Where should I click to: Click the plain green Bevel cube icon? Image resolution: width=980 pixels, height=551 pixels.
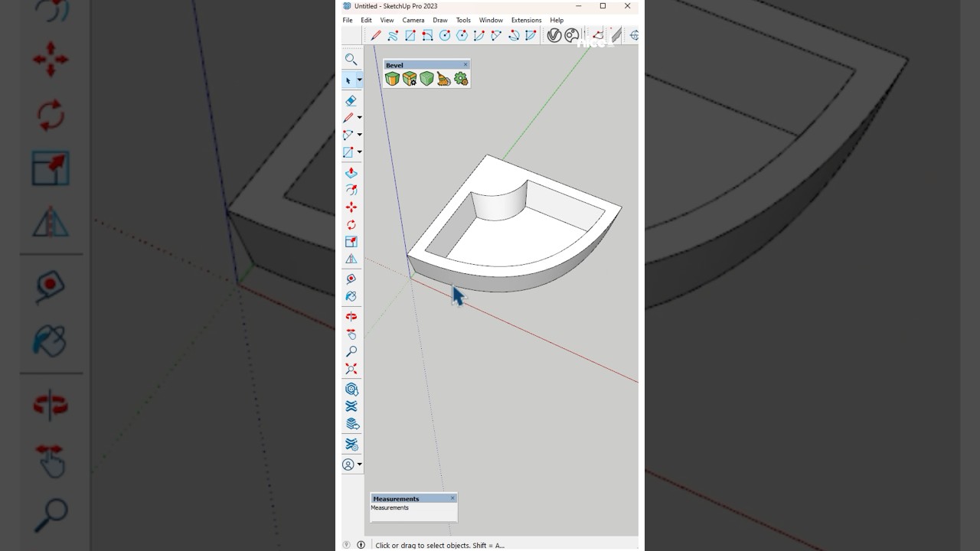[x=426, y=79]
